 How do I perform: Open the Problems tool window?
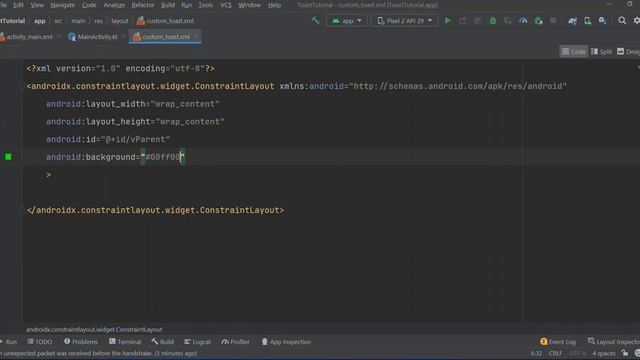81,342
